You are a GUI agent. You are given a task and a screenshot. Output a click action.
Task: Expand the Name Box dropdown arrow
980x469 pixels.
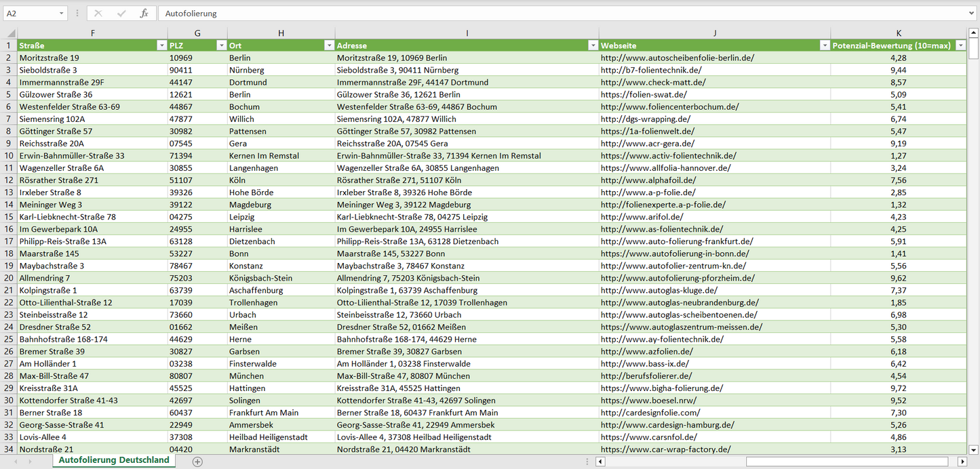tap(61, 14)
